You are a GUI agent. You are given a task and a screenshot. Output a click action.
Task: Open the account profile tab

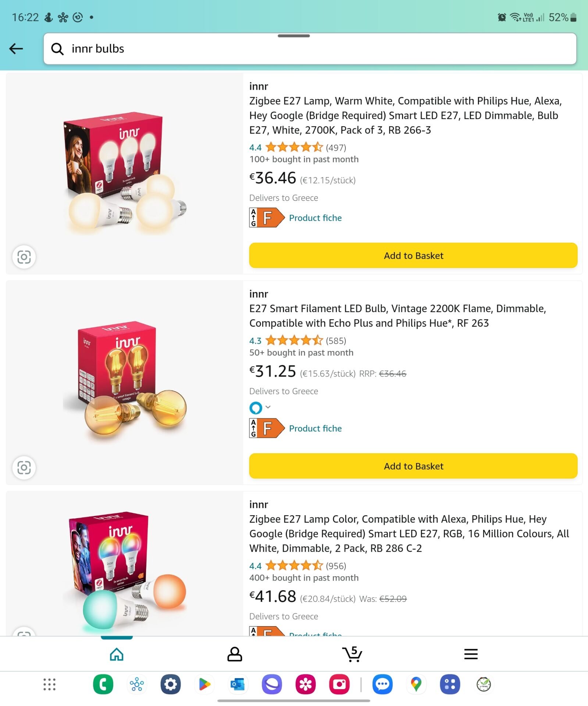235,654
